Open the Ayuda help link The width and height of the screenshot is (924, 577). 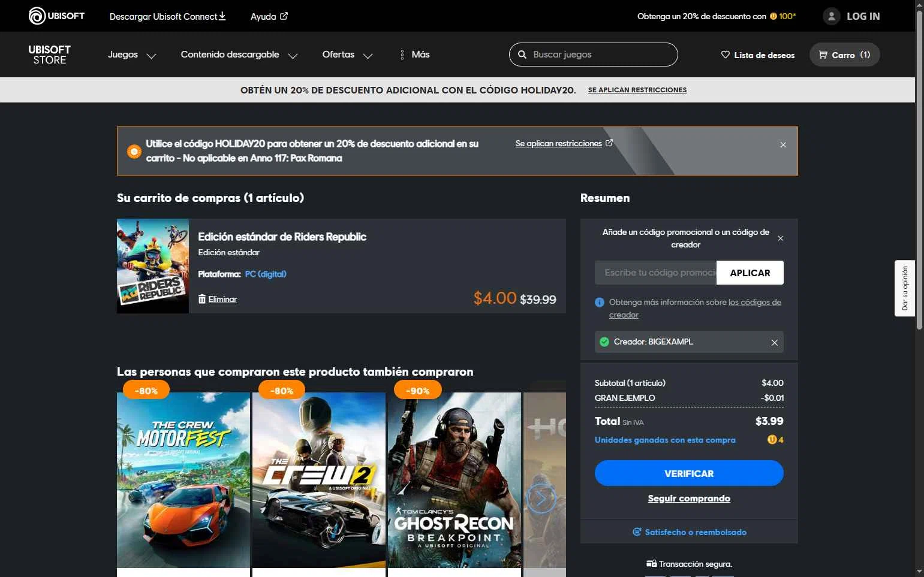(x=269, y=16)
